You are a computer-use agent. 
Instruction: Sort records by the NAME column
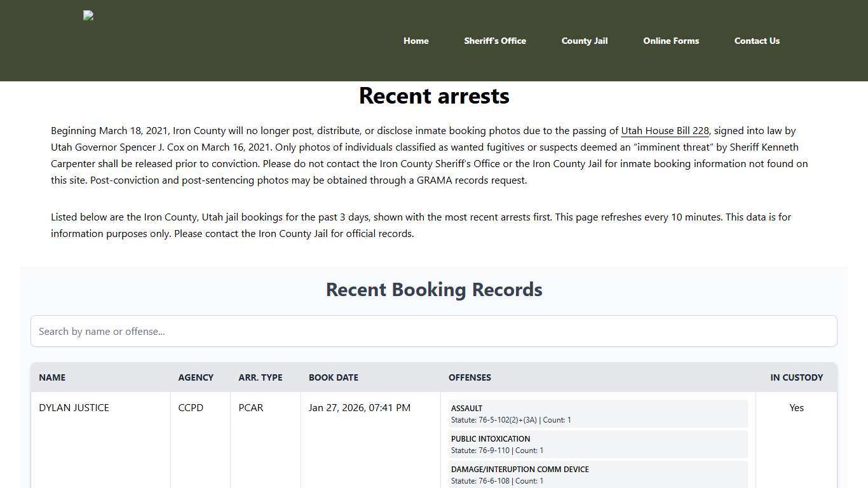pyautogui.click(x=52, y=377)
